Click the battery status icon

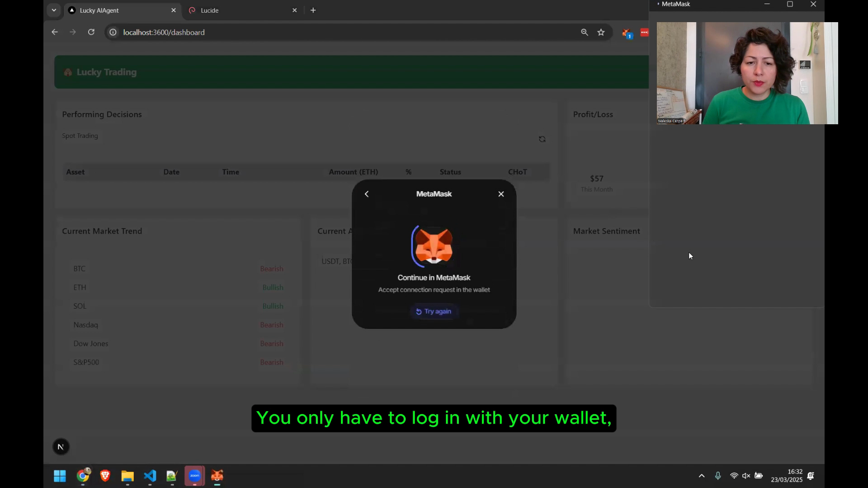pos(759,476)
